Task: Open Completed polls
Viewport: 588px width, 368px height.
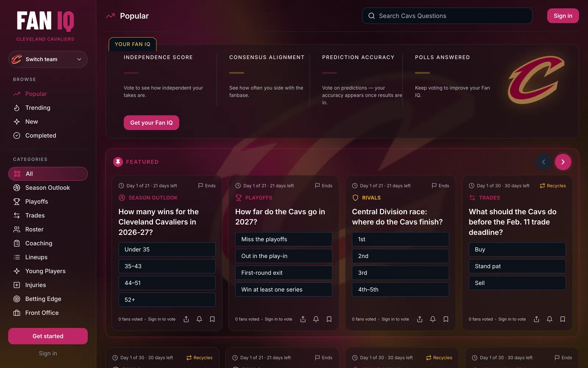Action: pos(48,135)
